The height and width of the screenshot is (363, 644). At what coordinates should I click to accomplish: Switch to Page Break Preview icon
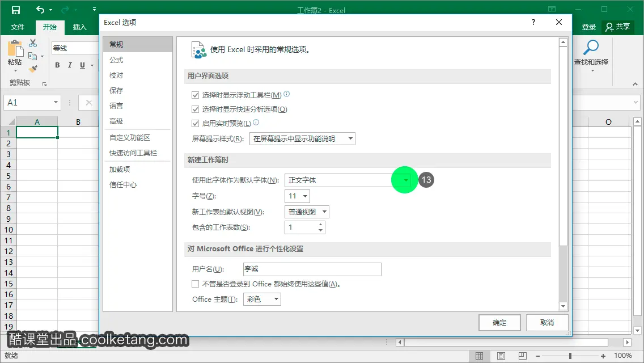click(x=523, y=356)
